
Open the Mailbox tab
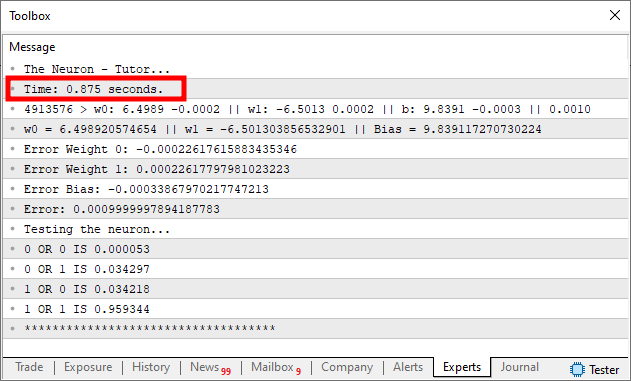(x=276, y=367)
